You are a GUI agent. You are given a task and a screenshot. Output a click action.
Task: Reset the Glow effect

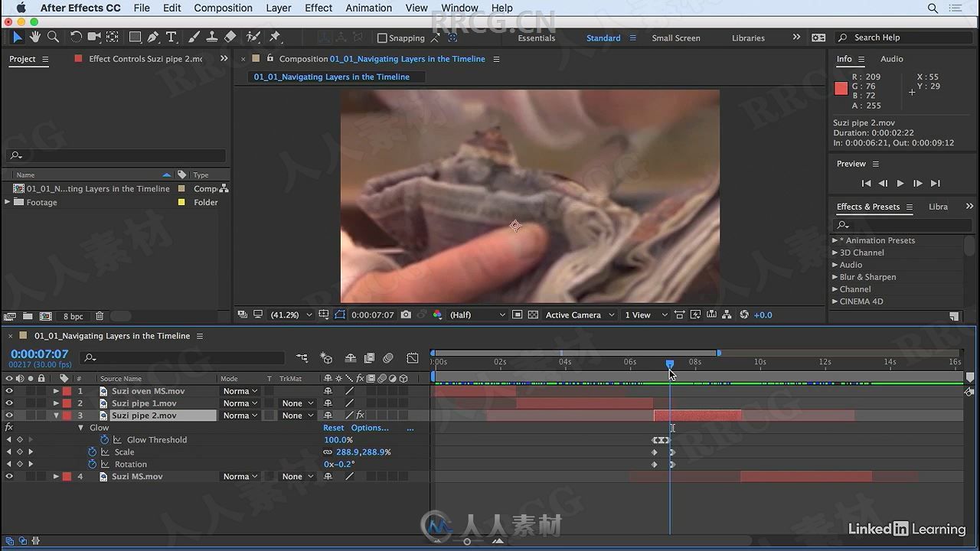coord(334,428)
